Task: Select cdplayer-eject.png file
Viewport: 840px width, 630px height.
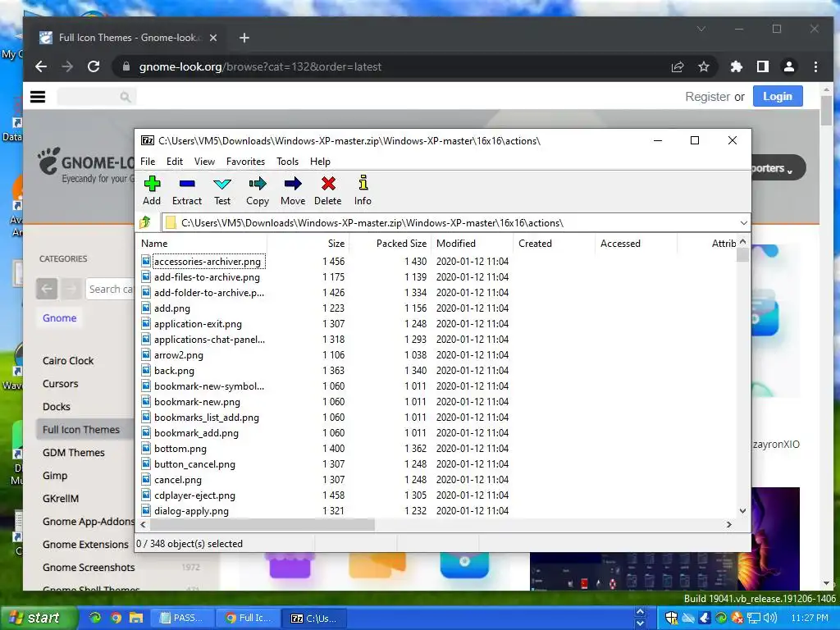Action: click(194, 495)
